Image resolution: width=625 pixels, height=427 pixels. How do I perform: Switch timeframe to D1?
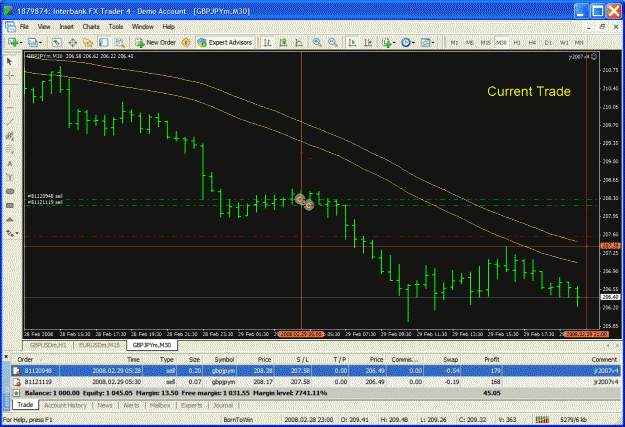tap(548, 42)
